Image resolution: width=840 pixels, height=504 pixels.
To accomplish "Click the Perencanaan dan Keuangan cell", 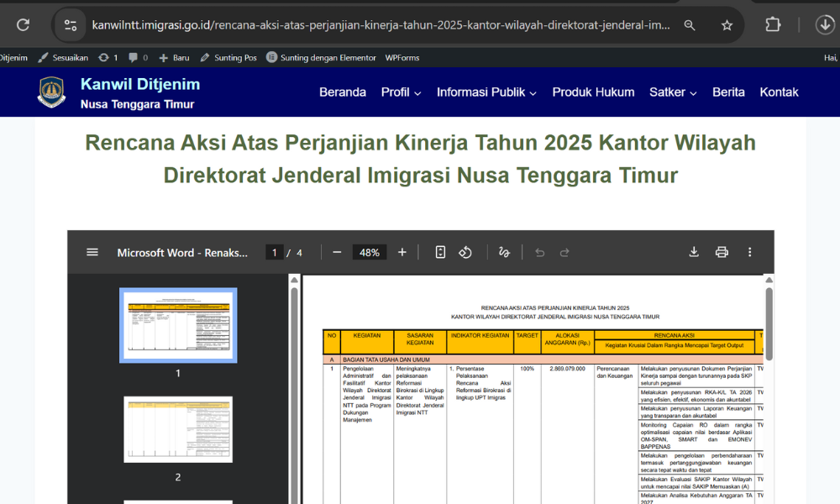I will click(615, 372).
